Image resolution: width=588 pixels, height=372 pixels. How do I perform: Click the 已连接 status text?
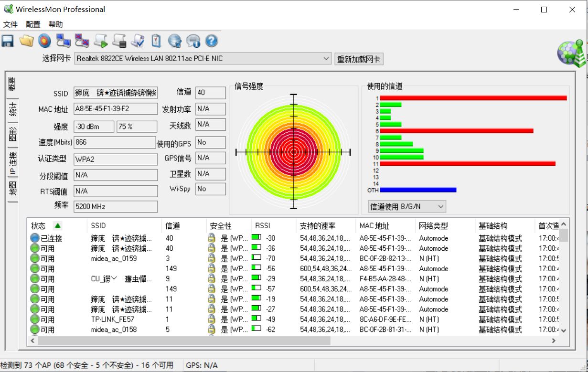51,238
